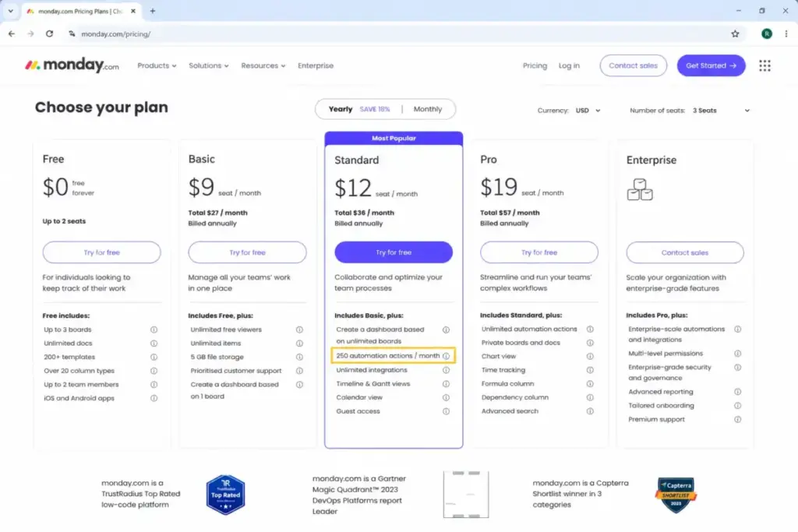Show info for Multi-level permissions
798x532 pixels.
coord(737,354)
